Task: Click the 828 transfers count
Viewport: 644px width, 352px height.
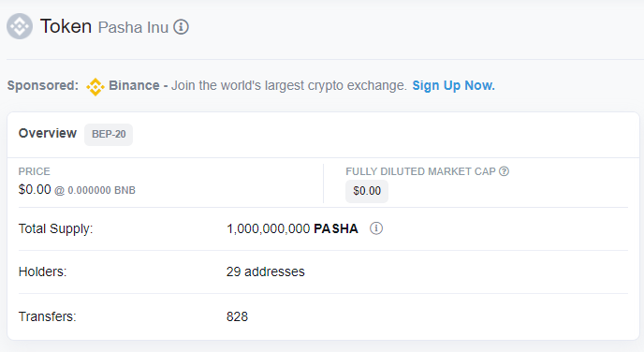Action: point(237,316)
